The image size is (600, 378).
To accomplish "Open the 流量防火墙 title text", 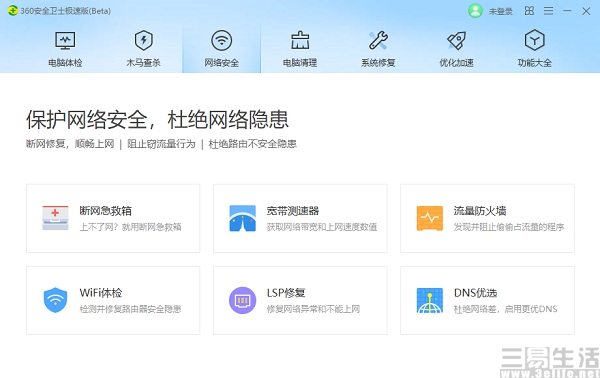I will click(x=480, y=211).
